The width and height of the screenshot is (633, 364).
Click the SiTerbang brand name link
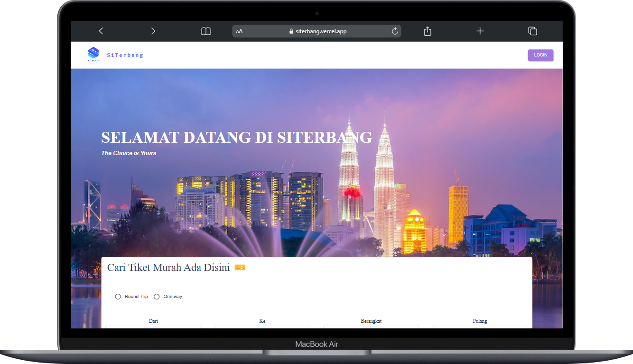[x=125, y=55]
